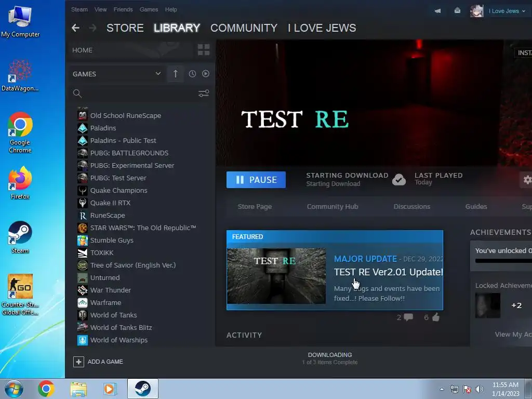Select the World of Warships icon
Viewport: 532px width, 399px height.
pos(83,340)
